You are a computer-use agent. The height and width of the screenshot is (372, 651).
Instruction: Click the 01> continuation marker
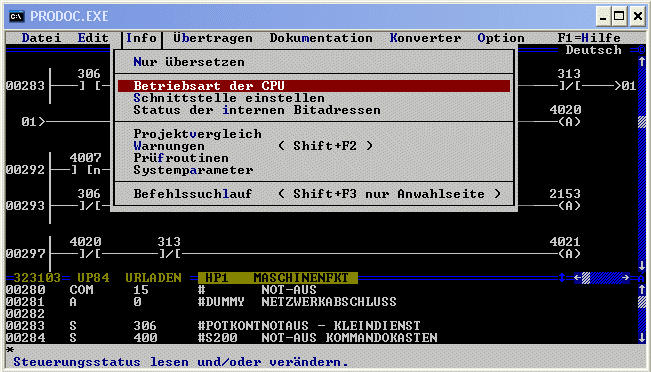33,122
